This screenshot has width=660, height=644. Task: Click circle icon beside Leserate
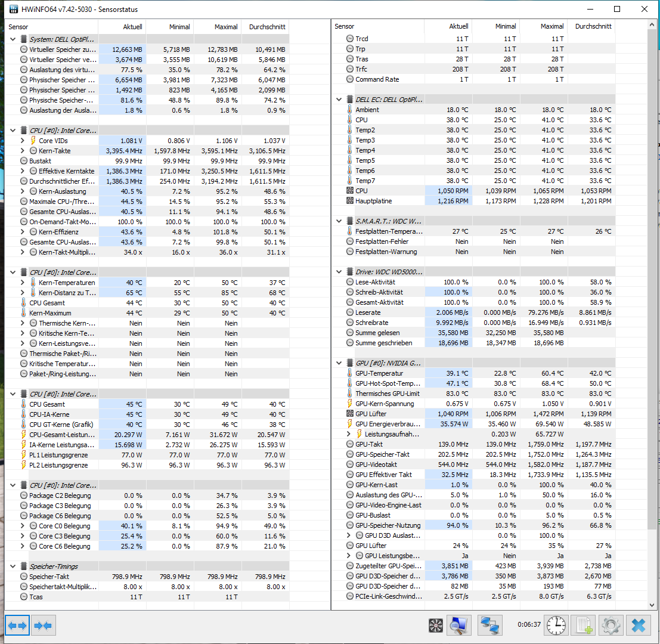pos(350,312)
